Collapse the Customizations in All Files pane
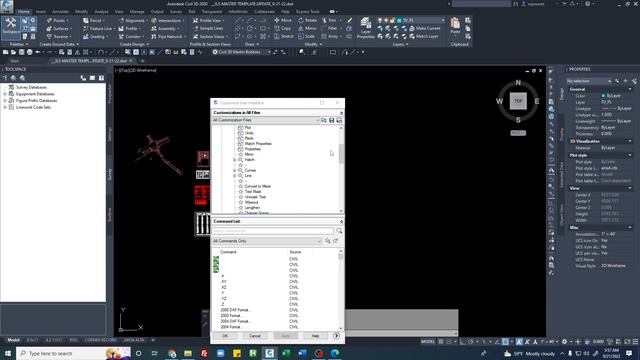 pyautogui.click(x=341, y=113)
